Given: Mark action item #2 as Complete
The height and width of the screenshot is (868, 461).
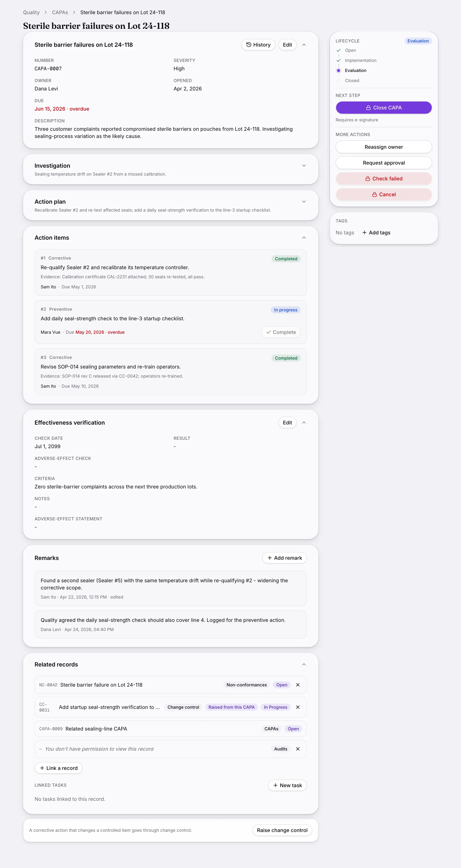Looking at the screenshot, I should click(281, 332).
